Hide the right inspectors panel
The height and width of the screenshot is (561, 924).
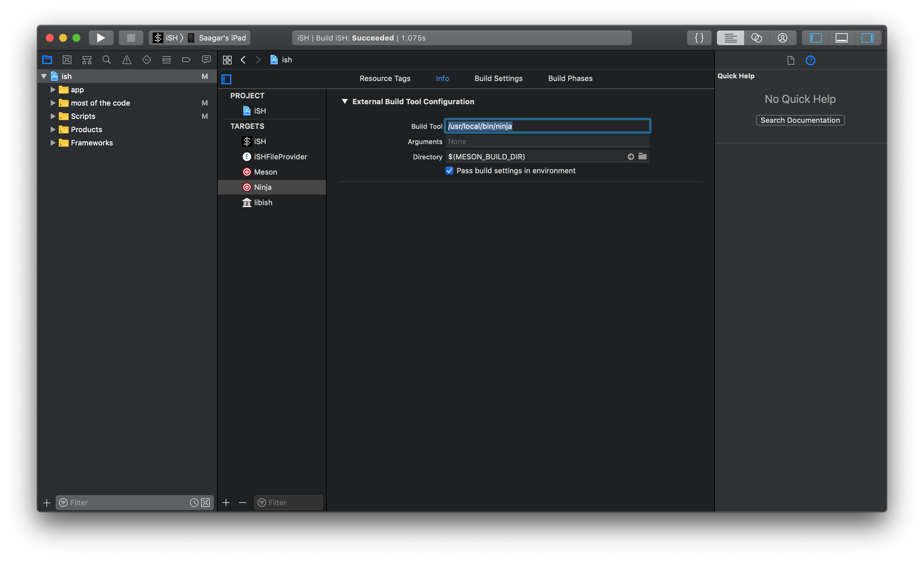pyautogui.click(x=867, y=38)
